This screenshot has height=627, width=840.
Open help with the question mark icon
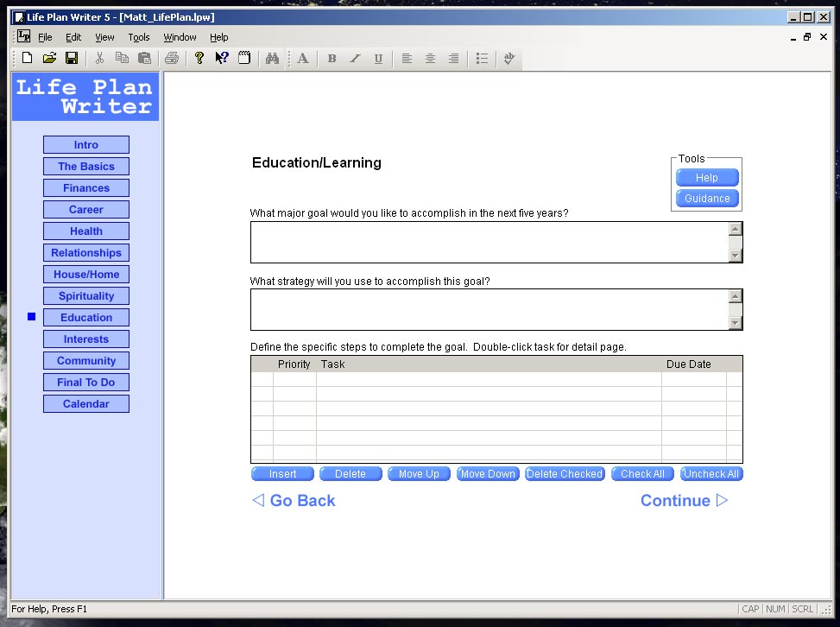(199, 58)
